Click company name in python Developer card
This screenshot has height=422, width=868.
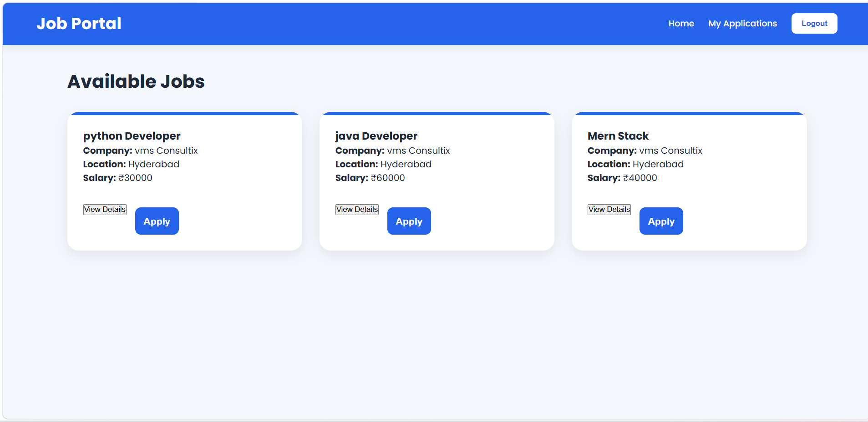(166, 151)
